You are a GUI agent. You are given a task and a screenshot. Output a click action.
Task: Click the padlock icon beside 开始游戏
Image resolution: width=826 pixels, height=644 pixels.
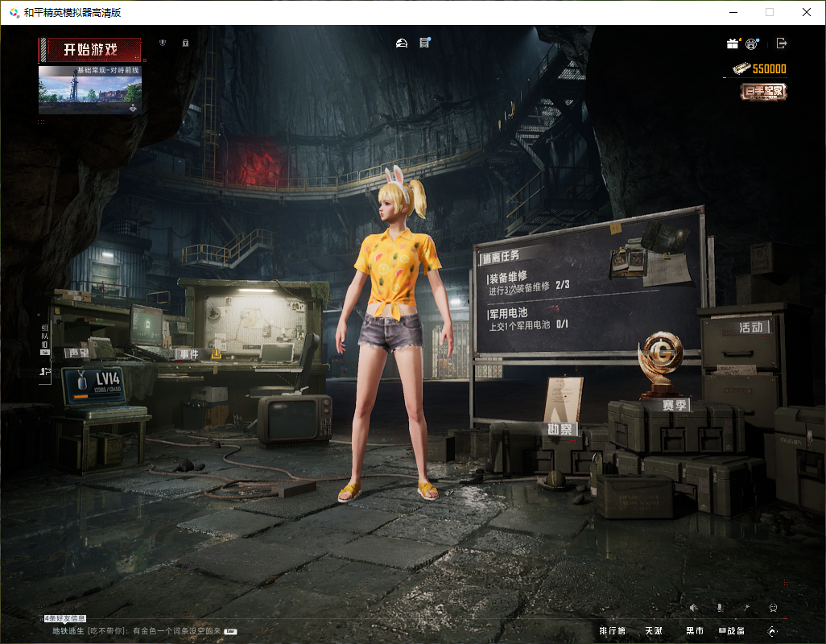coord(185,43)
